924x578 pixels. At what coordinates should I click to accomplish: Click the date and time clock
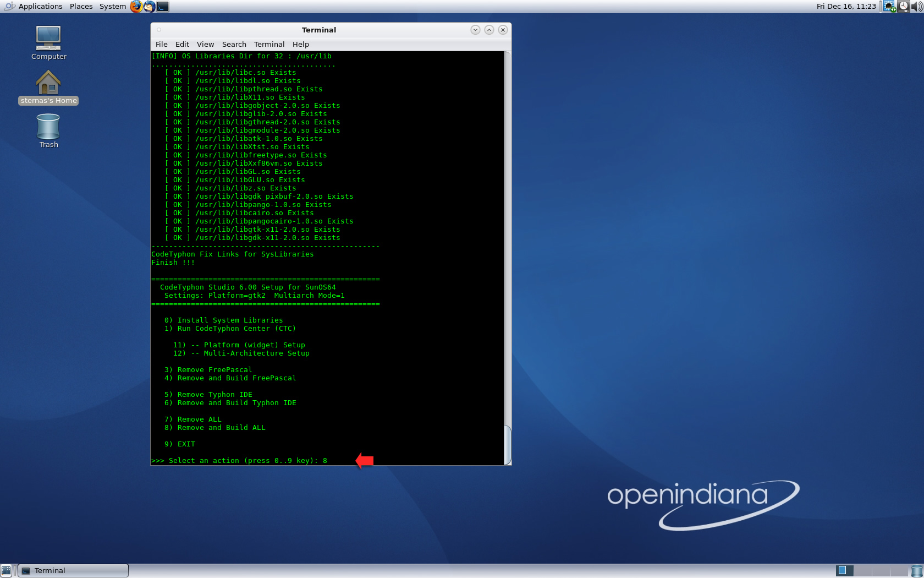coord(846,7)
